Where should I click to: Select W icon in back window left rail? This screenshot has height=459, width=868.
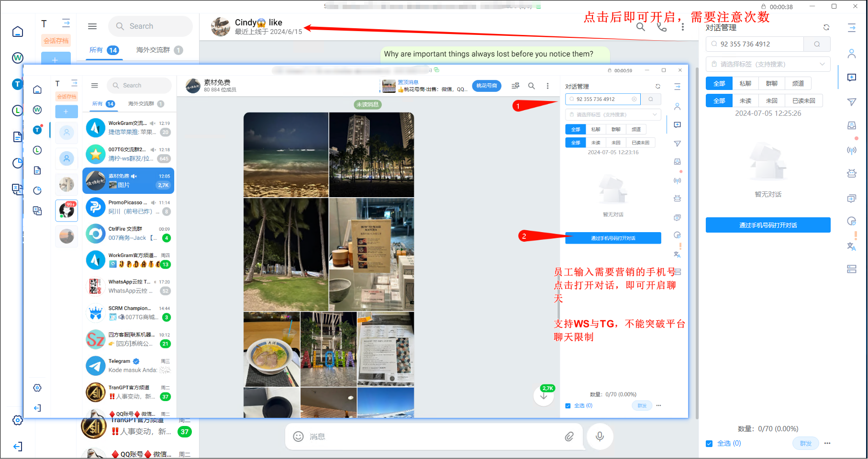click(x=18, y=58)
